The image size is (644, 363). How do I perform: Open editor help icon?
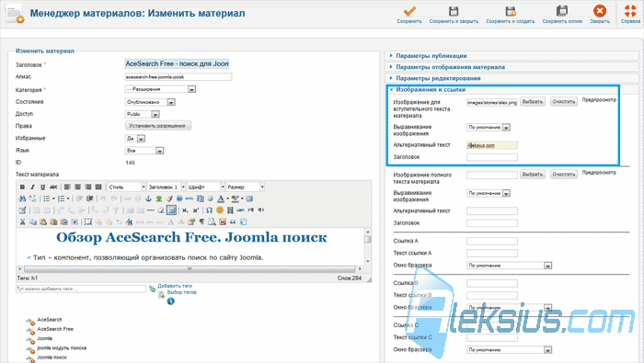tap(179, 199)
